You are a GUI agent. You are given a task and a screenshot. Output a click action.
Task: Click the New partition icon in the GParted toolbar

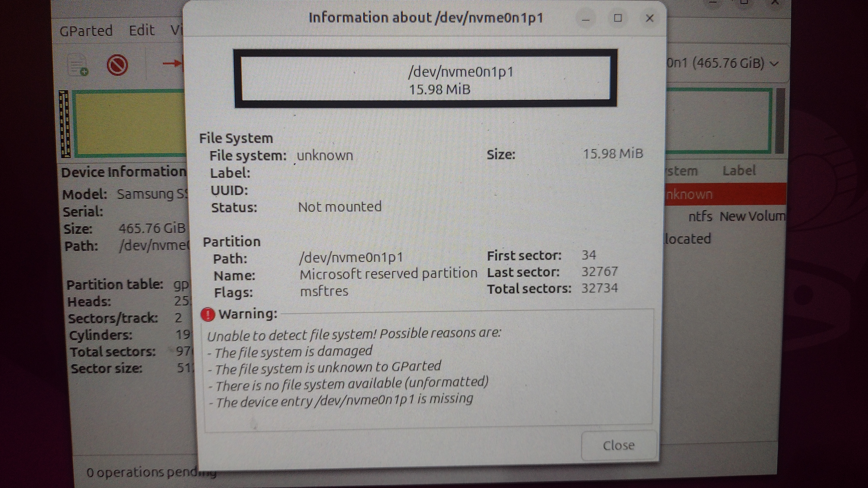tap(78, 65)
